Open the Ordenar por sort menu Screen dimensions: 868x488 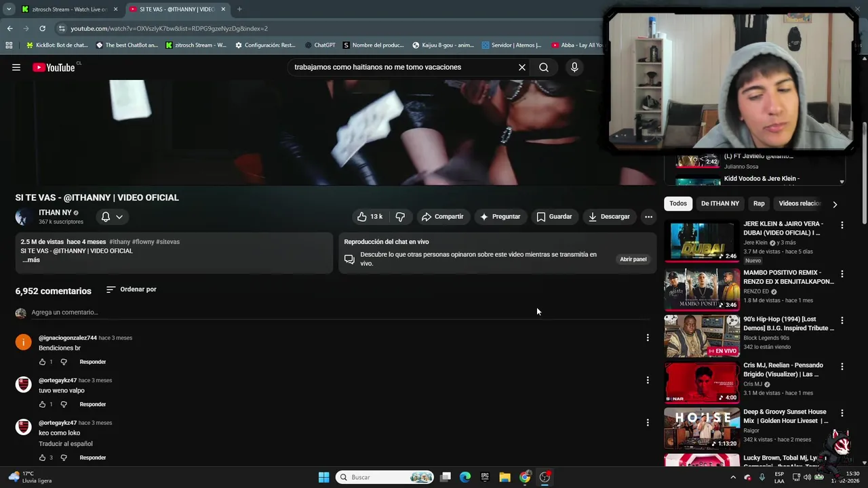click(x=132, y=289)
